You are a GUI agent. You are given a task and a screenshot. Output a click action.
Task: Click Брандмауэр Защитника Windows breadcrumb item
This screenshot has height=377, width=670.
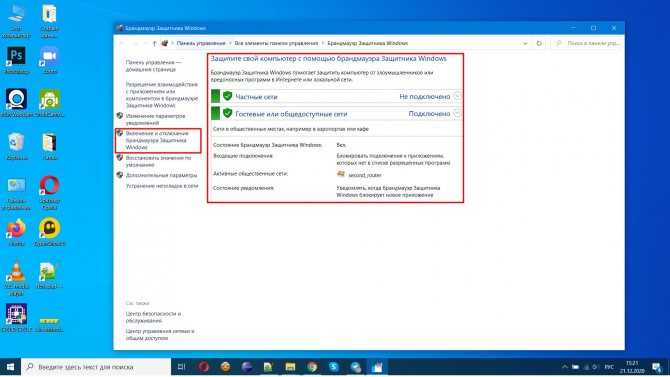tap(367, 43)
